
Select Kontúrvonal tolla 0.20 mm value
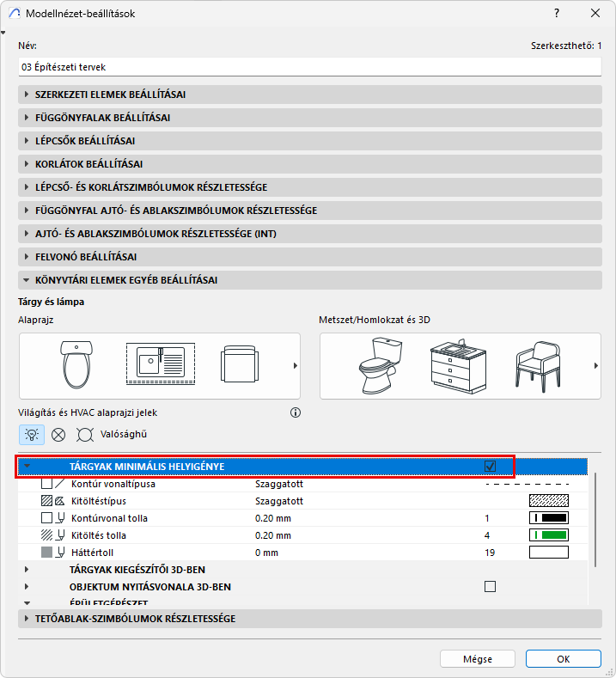pyautogui.click(x=272, y=518)
